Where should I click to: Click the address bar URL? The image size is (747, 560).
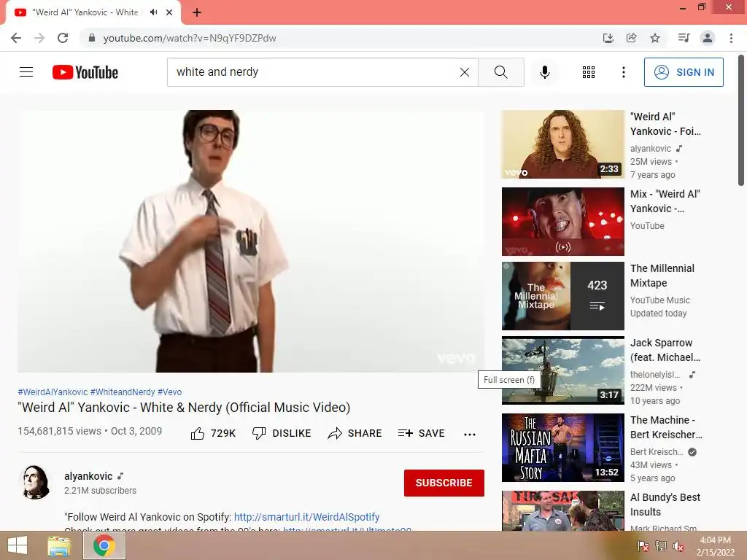click(190, 38)
